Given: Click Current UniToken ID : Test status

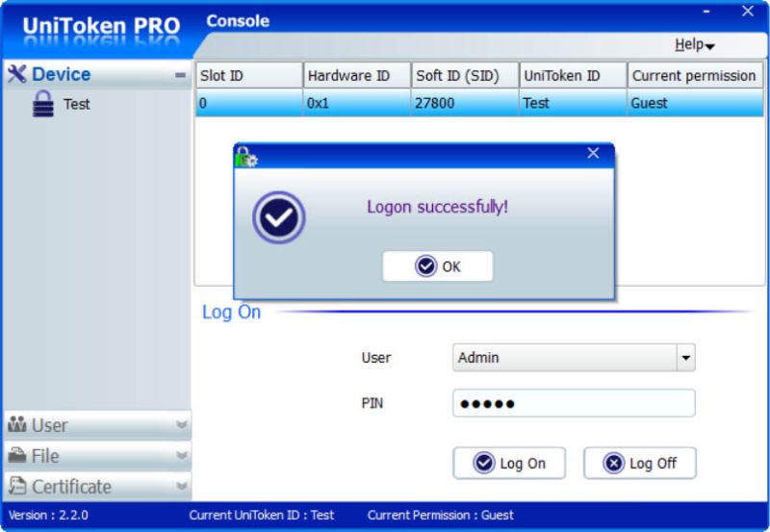Looking at the screenshot, I should click(261, 515).
